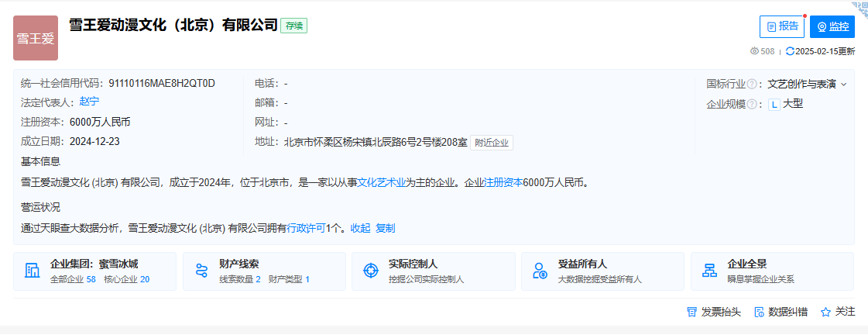Click 核心企业 20 count
This screenshot has width=868, height=335.
[x=127, y=279]
